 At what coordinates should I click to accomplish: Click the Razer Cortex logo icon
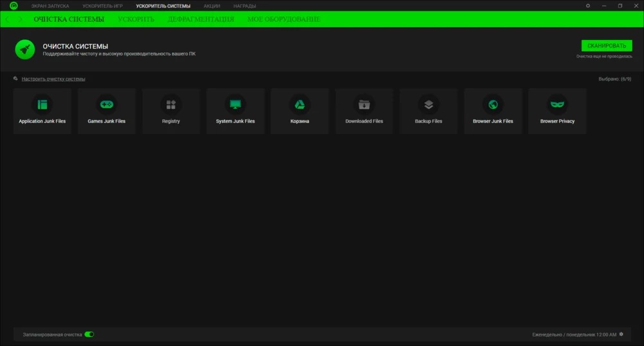14,6
